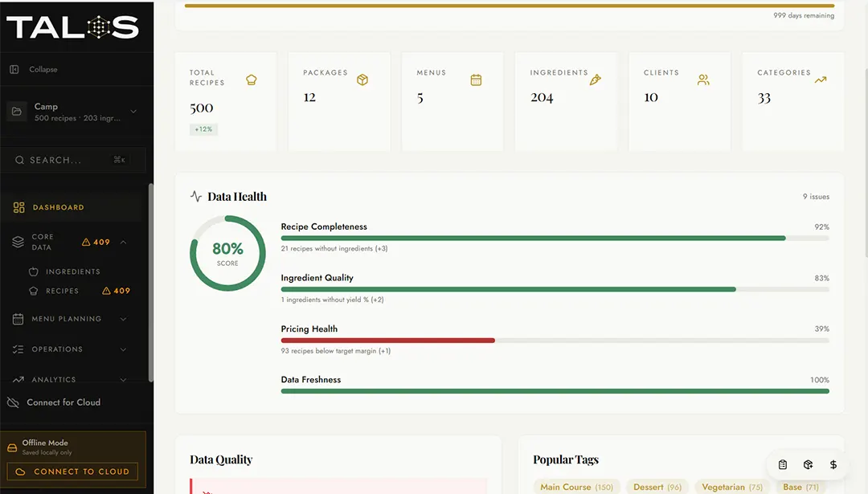
Task: Click the Operations checklist icon in sidebar
Action: [x=18, y=349]
